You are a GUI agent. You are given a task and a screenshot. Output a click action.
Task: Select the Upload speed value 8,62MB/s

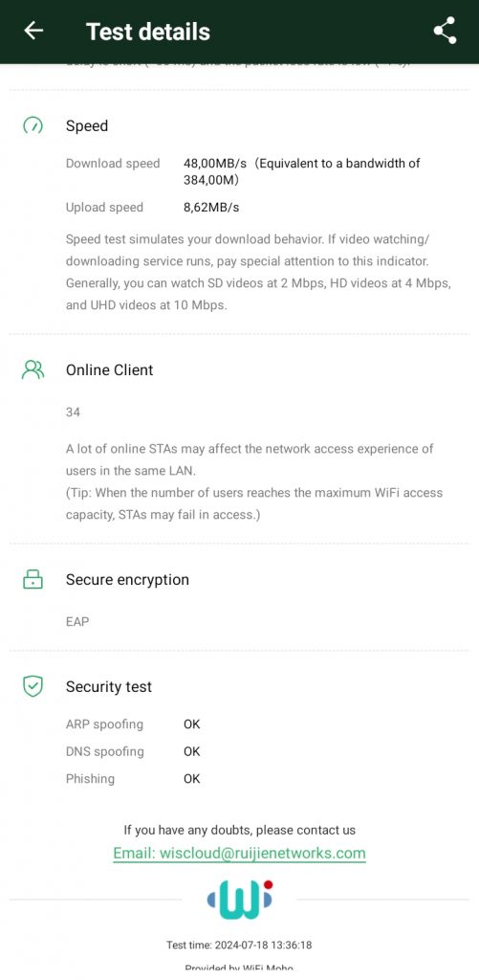tap(211, 208)
